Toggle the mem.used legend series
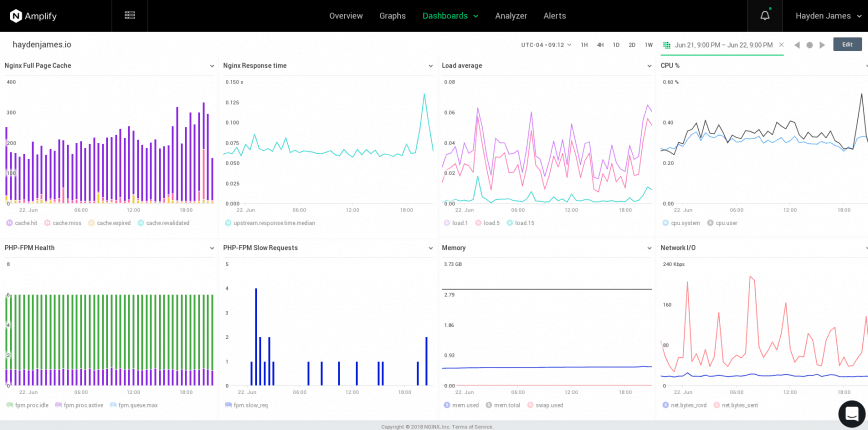Image resolution: width=868 pixels, height=430 pixels. coord(463,405)
